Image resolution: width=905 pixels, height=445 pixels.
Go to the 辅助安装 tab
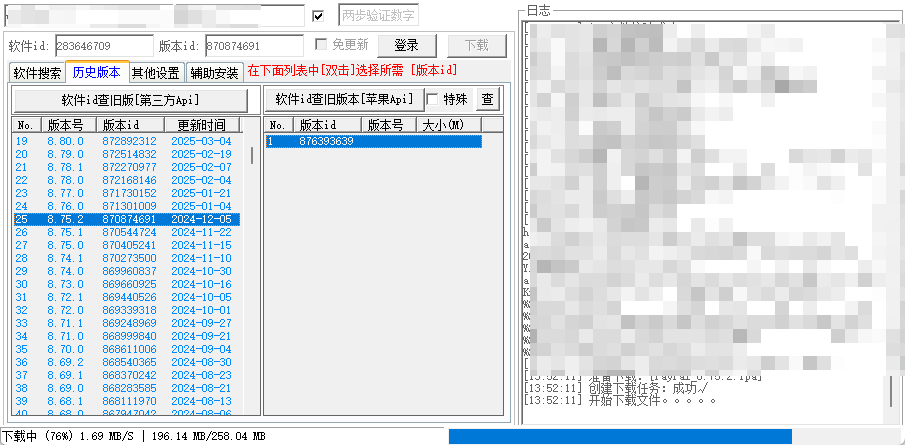[214, 73]
